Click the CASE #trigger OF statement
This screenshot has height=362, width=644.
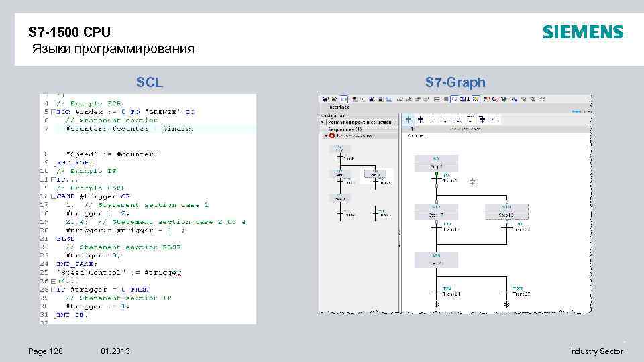(93, 196)
